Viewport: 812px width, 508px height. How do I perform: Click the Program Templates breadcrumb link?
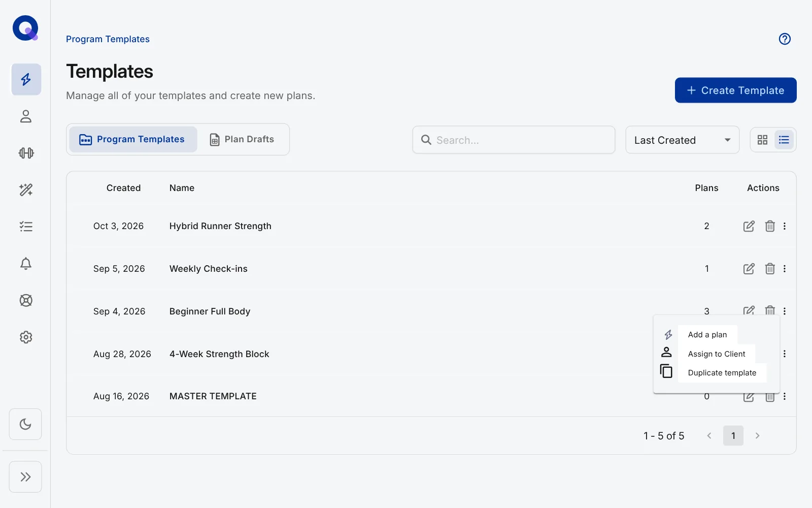click(x=108, y=39)
